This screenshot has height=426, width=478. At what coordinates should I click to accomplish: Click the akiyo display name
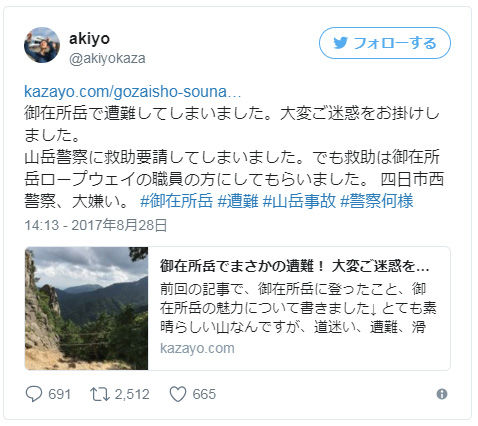(89, 39)
